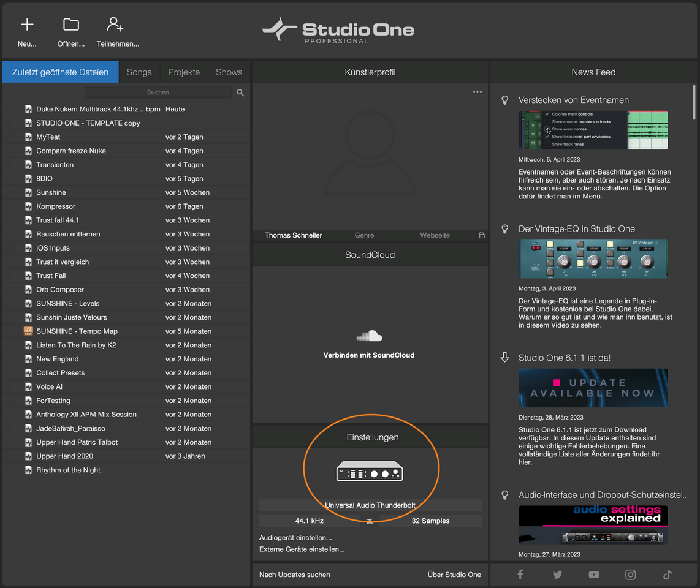The image size is (700, 588).
Task: Click the Thomas Schneller artist name field
Action: [294, 235]
